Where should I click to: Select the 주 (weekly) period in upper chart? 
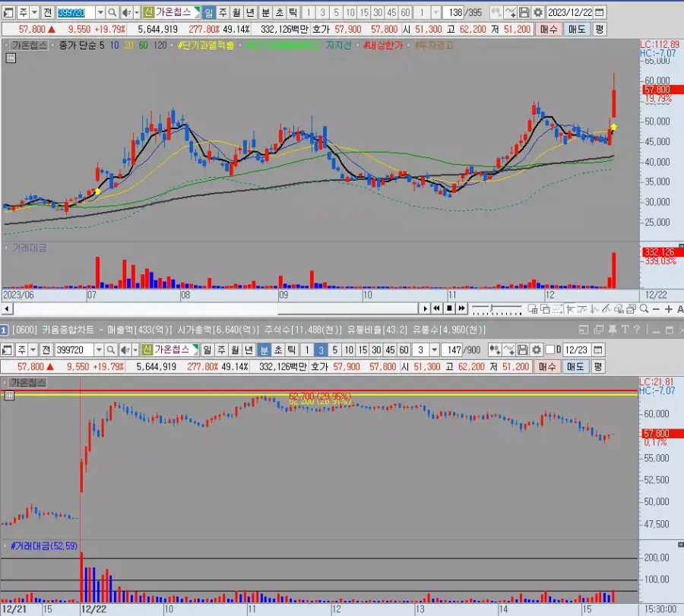point(223,12)
